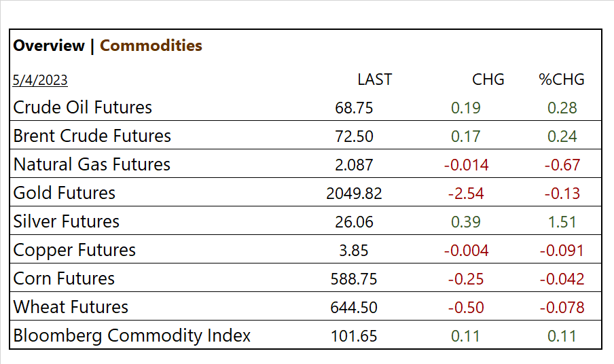Click the %CHG column header
Image resolution: width=614 pixels, height=364 pixels.
pyautogui.click(x=562, y=79)
